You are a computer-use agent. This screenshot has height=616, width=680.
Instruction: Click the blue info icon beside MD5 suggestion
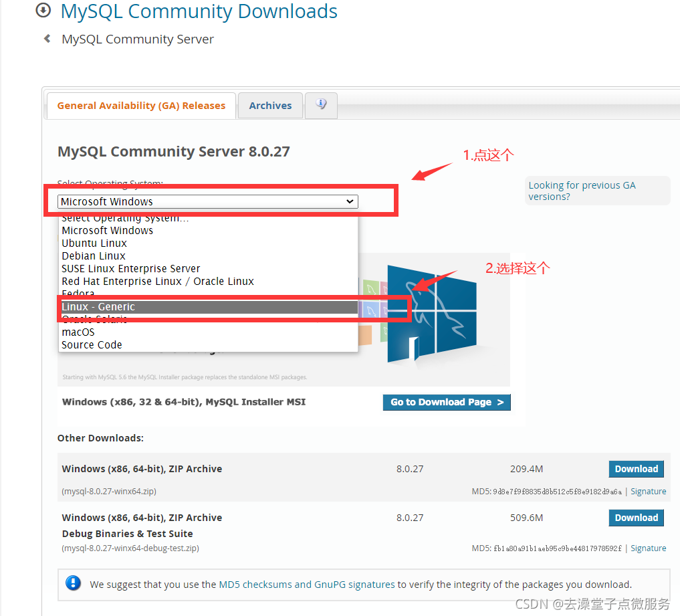click(73, 583)
